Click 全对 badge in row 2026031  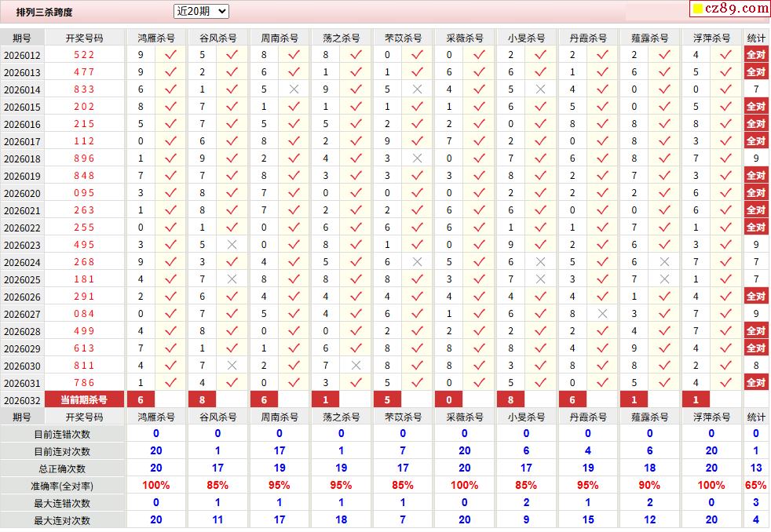(756, 383)
